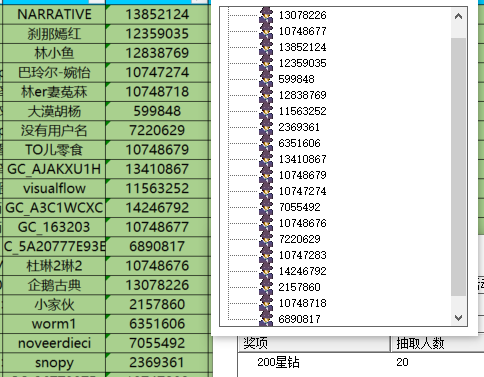The height and width of the screenshot is (377, 484).
Task: Click the user icon beside 12359035 in list
Action: [266, 63]
